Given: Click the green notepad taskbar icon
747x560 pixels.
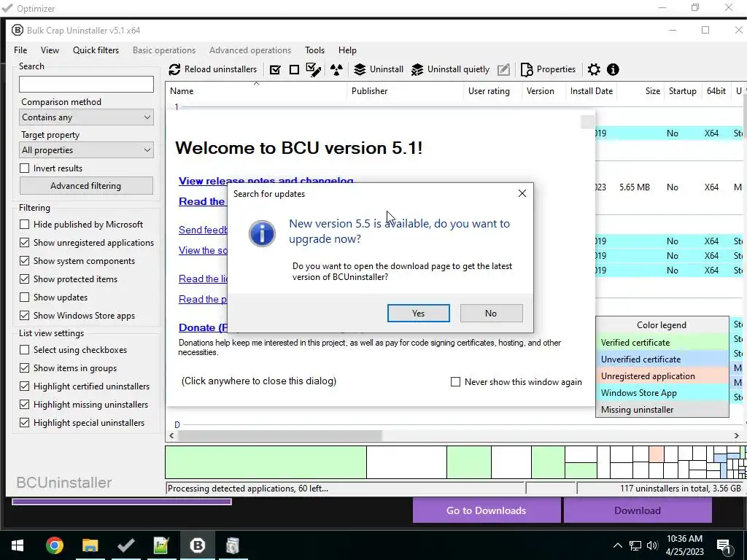Looking at the screenshot, I should (161, 545).
